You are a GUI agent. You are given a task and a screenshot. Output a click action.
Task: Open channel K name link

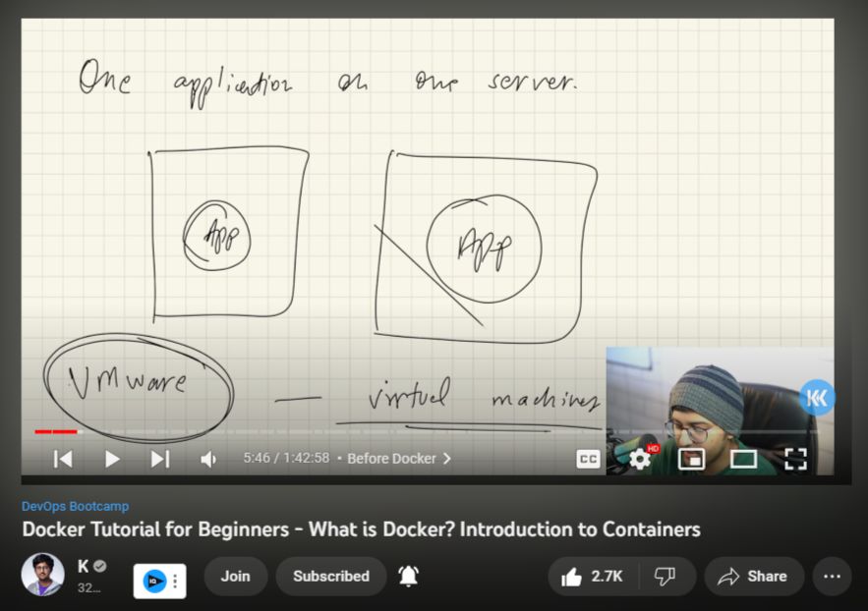[x=83, y=566]
